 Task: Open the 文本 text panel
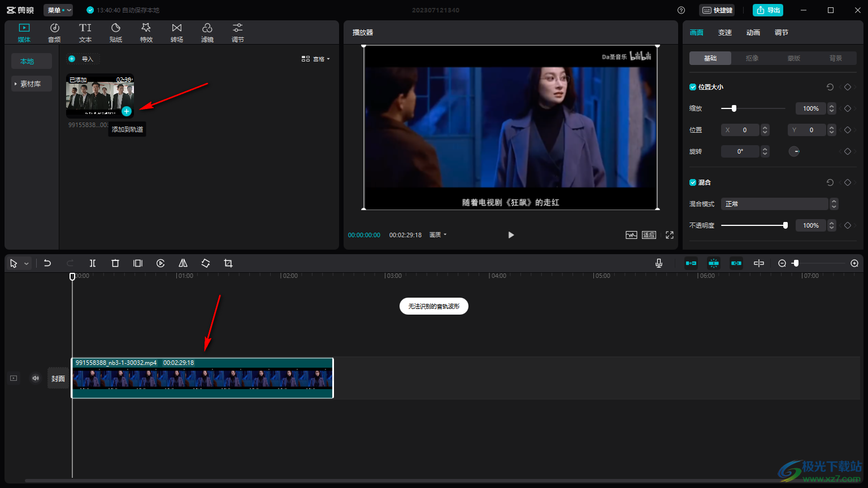[x=85, y=33]
